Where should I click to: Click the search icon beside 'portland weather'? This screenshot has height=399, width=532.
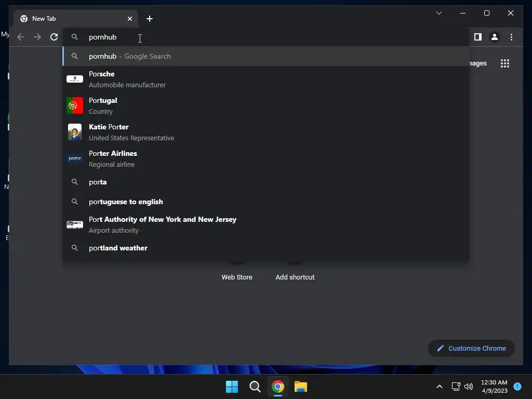tap(75, 248)
